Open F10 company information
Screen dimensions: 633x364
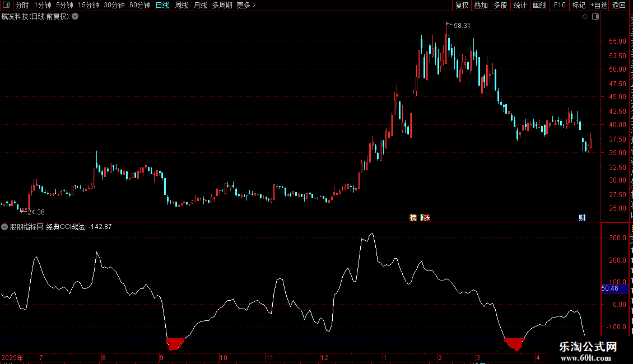pos(560,5)
